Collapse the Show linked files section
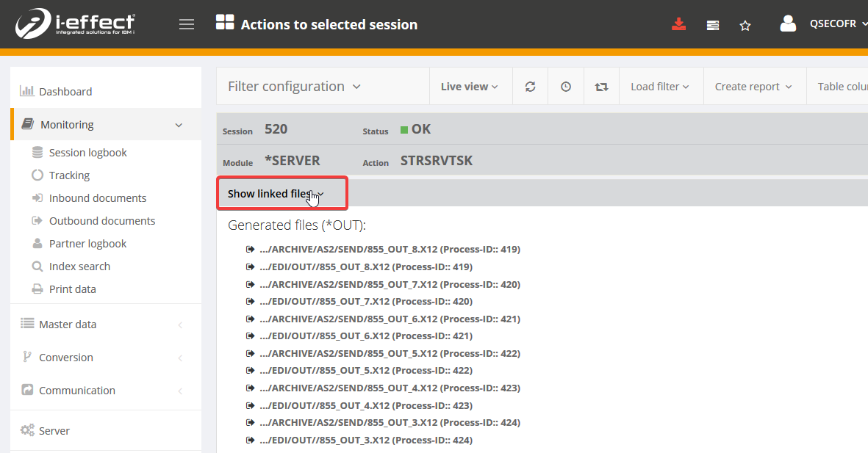The height and width of the screenshot is (453, 868). coord(276,194)
